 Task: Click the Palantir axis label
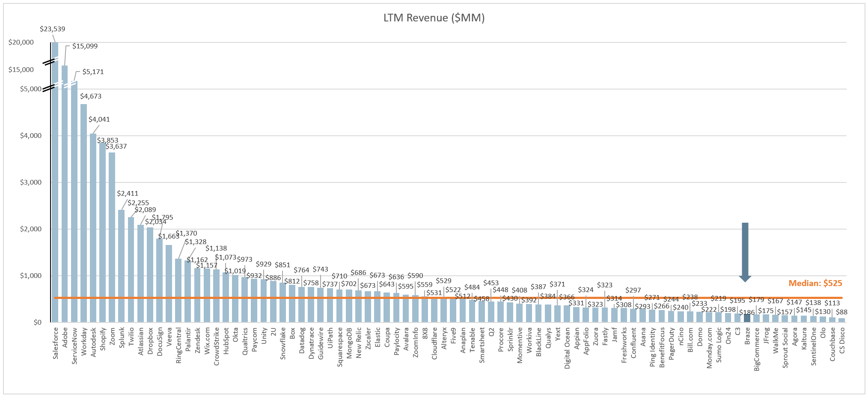[x=188, y=340]
